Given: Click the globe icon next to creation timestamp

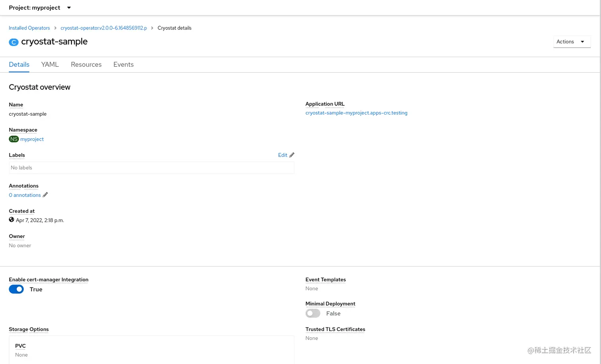Looking at the screenshot, I should (x=12, y=219).
